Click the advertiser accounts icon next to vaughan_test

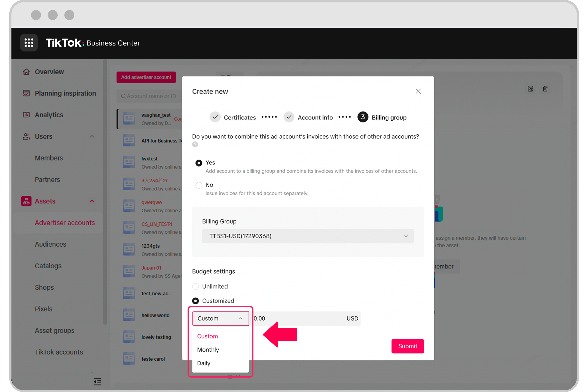click(128, 119)
